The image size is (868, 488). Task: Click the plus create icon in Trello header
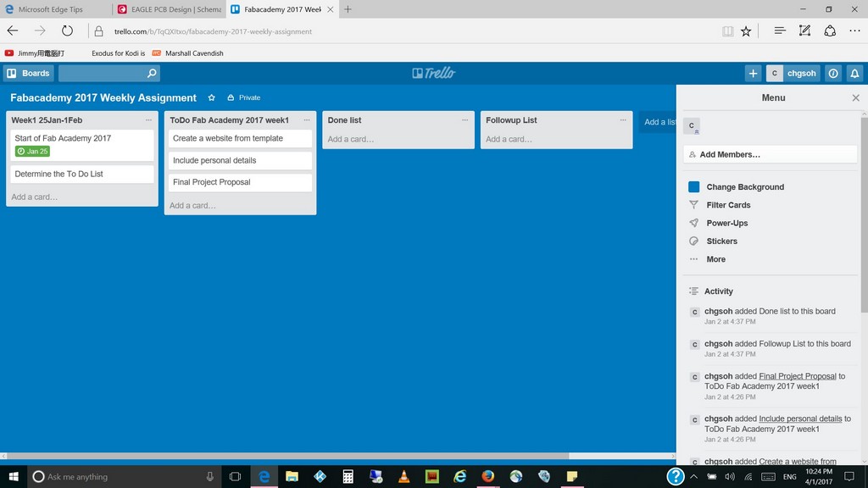pos(753,73)
